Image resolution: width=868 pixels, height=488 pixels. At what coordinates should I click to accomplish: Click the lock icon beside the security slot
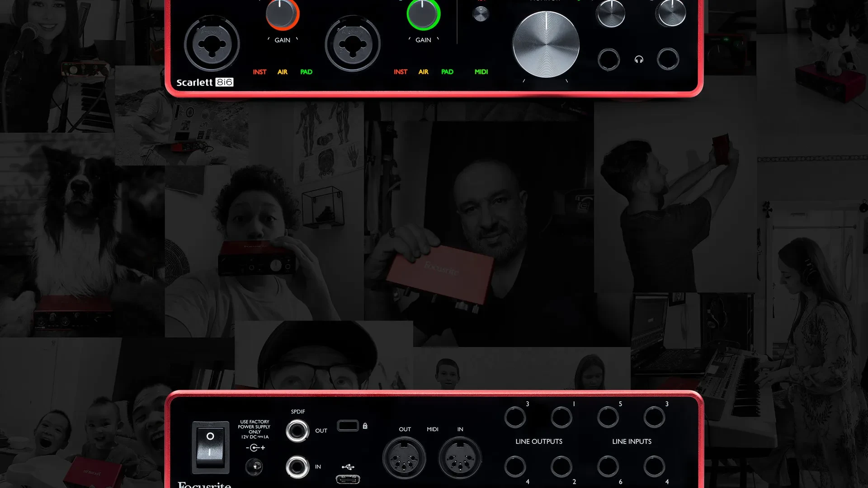[x=365, y=426]
